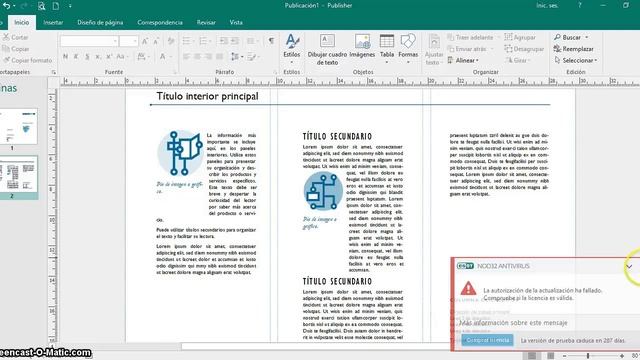Image resolution: width=640 pixels, height=360 pixels.
Task: Align text left in Párrafo group
Action: pyautogui.click(x=187, y=56)
